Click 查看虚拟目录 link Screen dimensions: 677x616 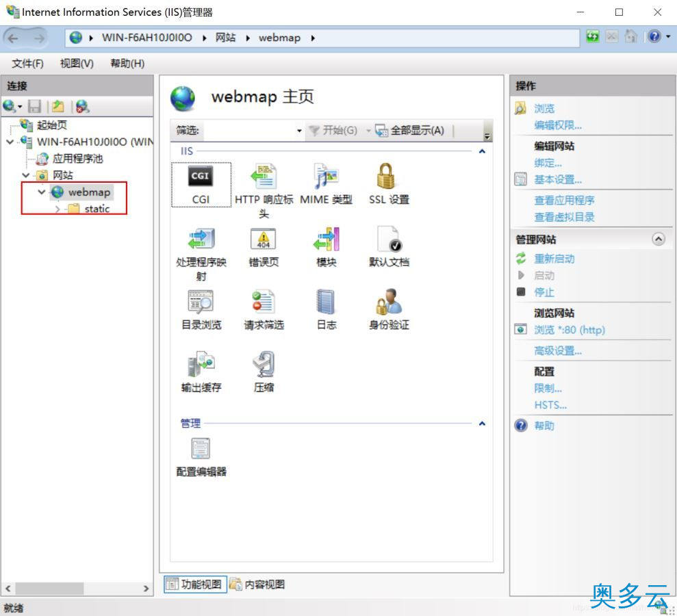click(x=564, y=217)
